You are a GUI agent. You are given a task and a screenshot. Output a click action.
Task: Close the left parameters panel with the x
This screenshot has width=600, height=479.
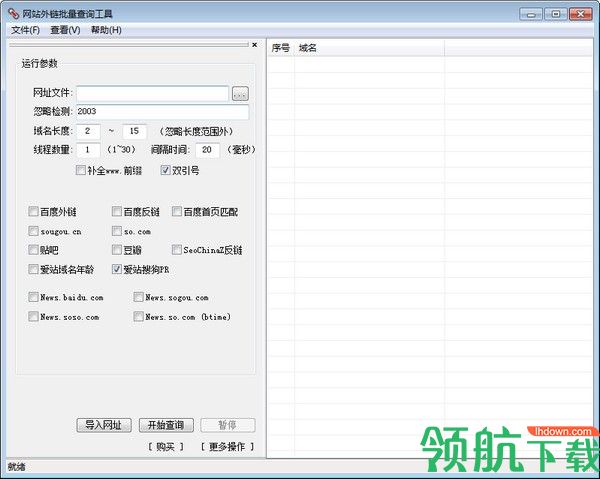[x=254, y=45]
